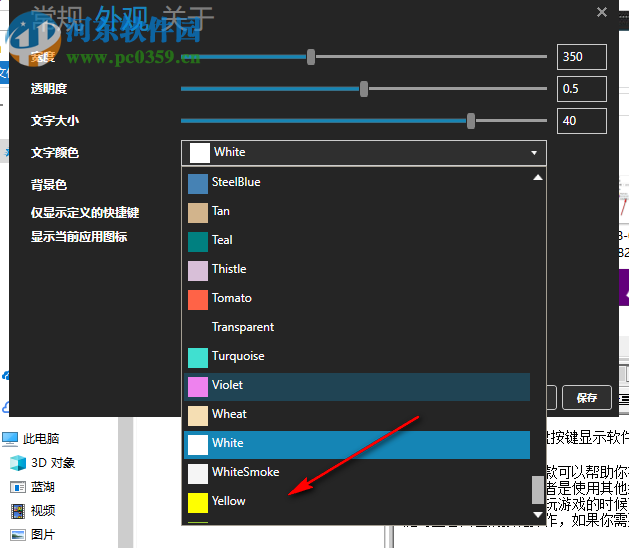Choose Wheat from the color list

357,415
